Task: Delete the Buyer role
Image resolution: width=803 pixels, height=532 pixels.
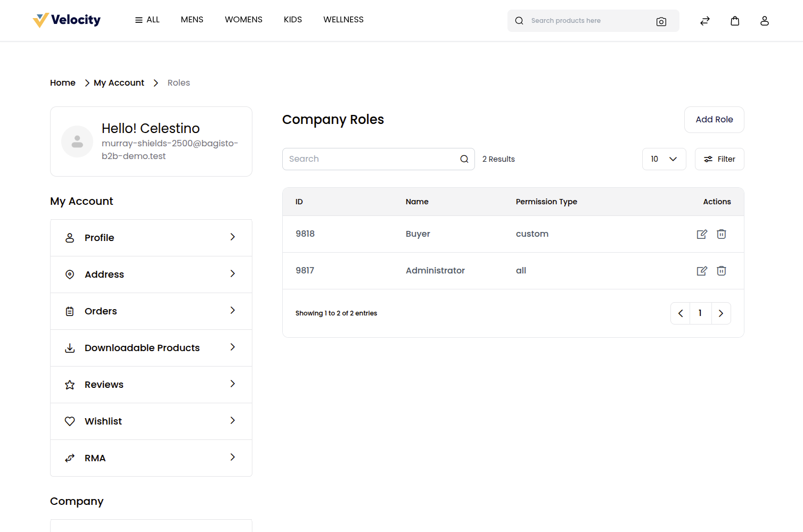Action: (x=722, y=234)
